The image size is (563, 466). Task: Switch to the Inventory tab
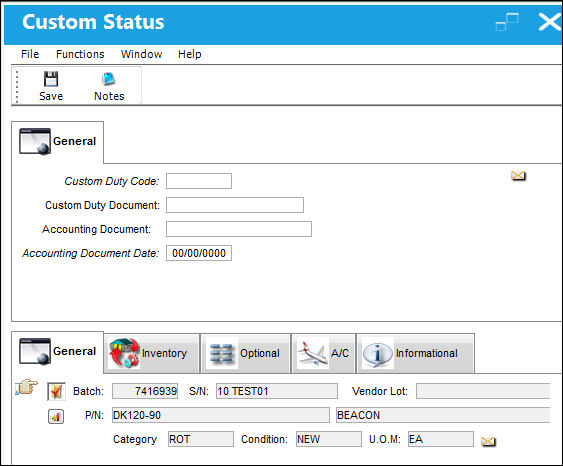[x=152, y=353]
